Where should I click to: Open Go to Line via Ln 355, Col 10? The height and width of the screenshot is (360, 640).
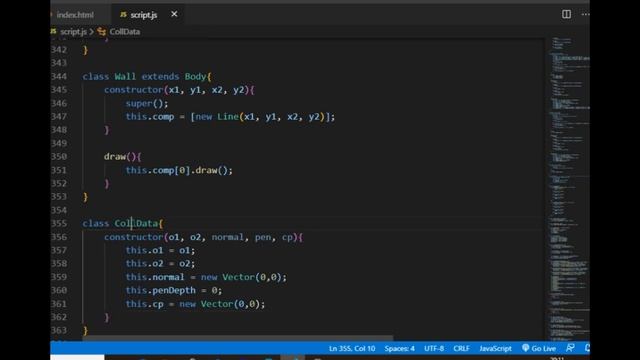tap(352, 348)
